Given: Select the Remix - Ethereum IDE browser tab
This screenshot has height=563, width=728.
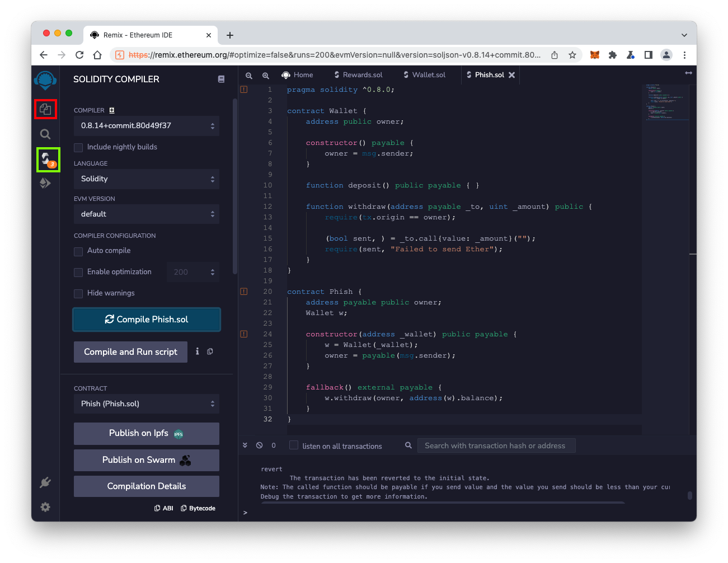Looking at the screenshot, I should (151, 35).
